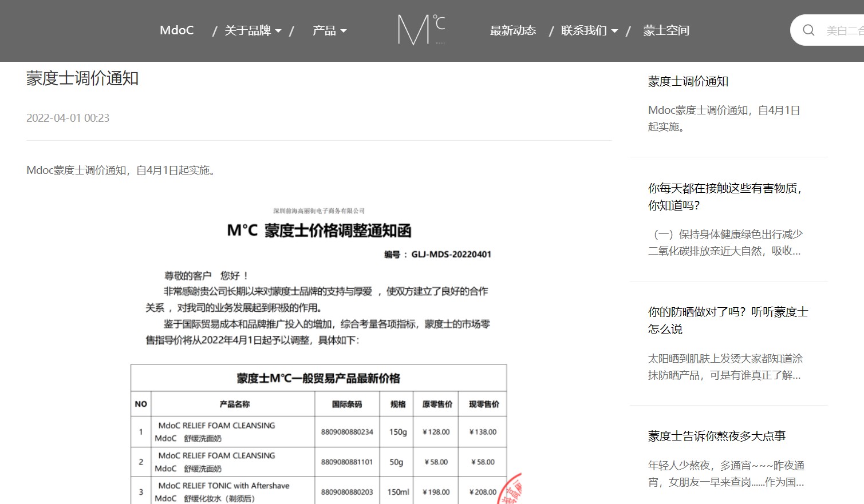Go to 最新动态 page
Screen dimensions: 864x504
513,30
